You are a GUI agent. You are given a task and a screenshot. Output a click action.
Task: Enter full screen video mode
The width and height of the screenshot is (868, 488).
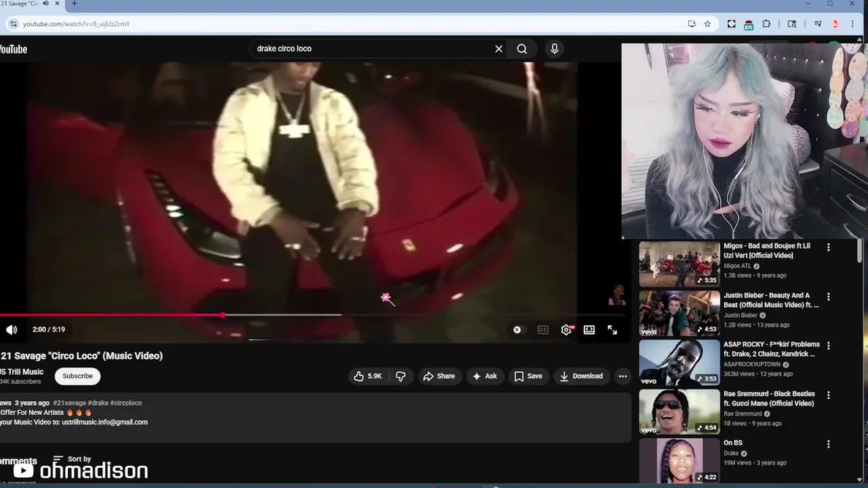click(x=612, y=329)
